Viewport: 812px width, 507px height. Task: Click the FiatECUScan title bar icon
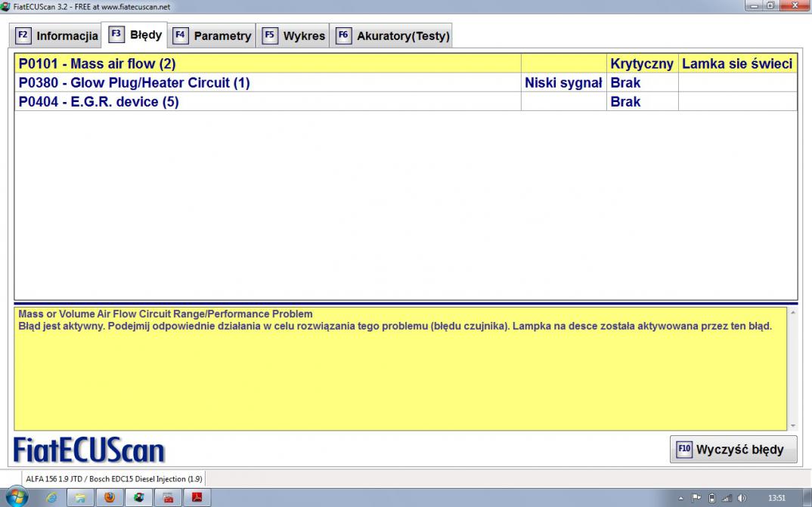point(5,6)
